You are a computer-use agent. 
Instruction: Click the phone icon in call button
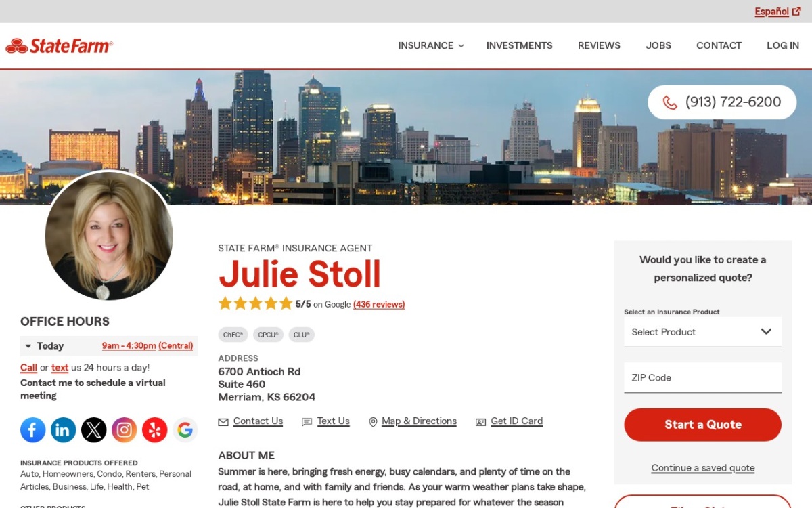pos(670,102)
